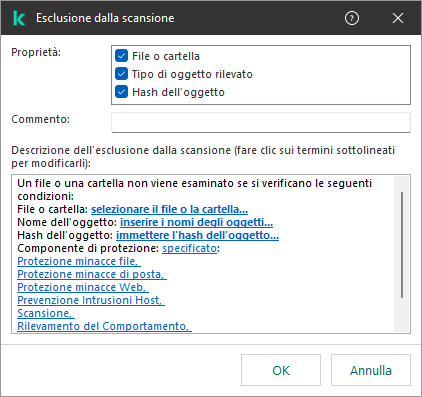Select Prevenzione Intrusioni Host link
This screenshot has height=397, width=422.
click(x=91, y=300)
